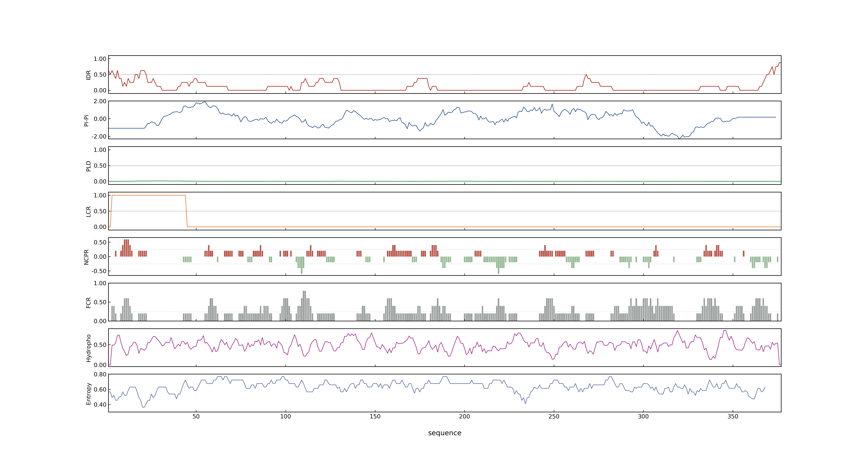The height and width of the screenshot is (463, 868).
Task: Click the Pi-Pi y-axis label
Action: tap(86, 120)
